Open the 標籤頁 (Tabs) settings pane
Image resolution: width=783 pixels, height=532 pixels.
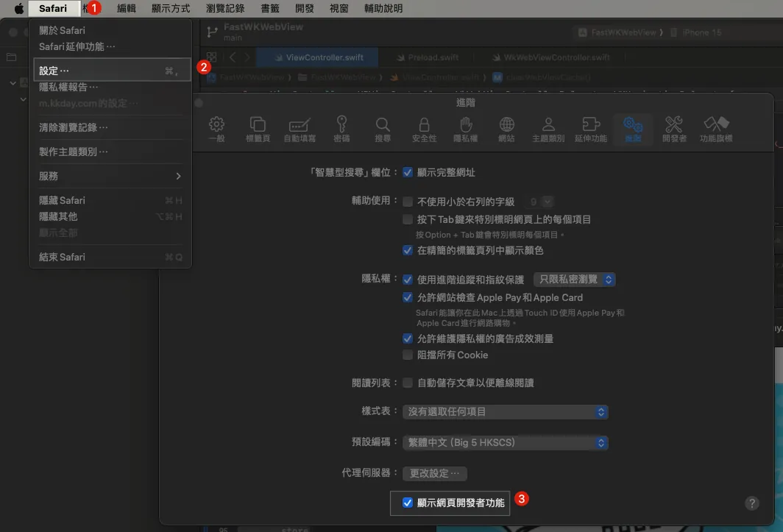pyautogui.click(x=258, y=129)
